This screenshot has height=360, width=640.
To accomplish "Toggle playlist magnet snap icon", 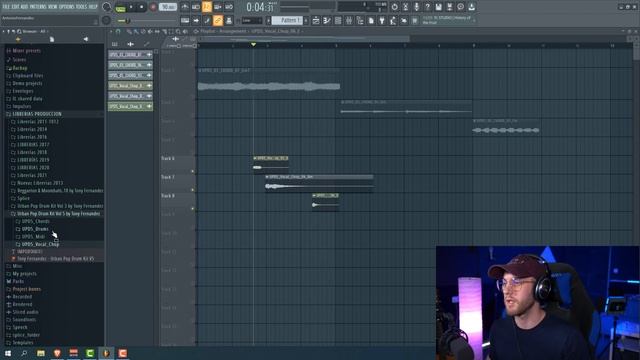I will (118, 31).
